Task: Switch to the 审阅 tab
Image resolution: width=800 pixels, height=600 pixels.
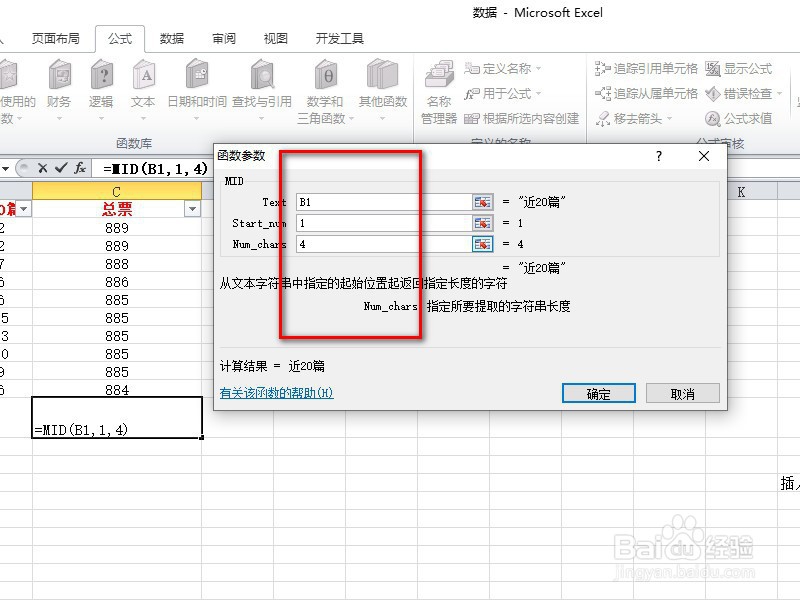Action: [x=224, y=39]
